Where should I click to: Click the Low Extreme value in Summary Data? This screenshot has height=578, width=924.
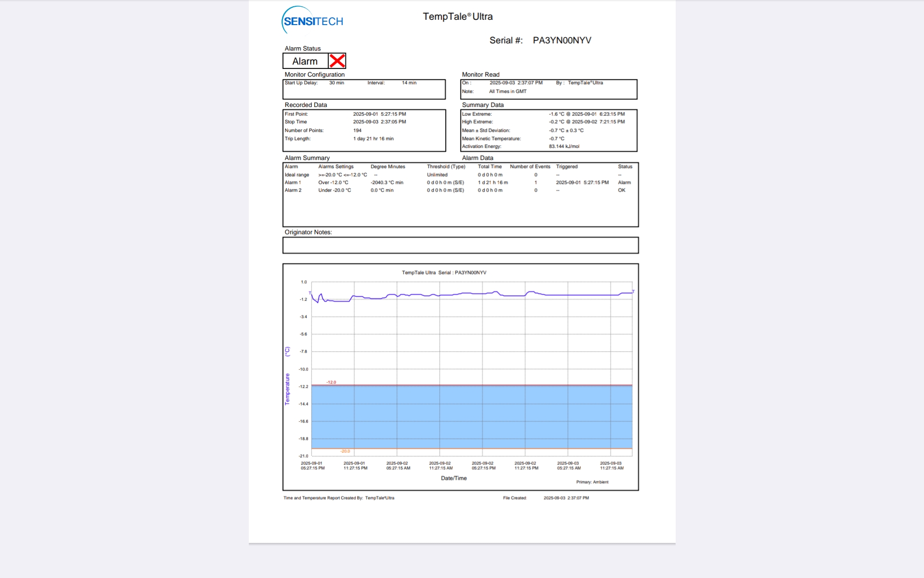pos(586,114)
